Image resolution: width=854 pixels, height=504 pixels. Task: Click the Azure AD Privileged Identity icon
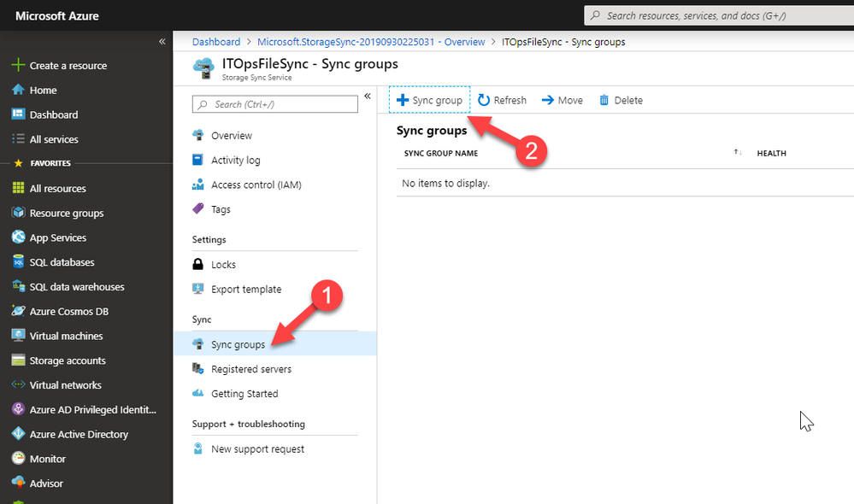(x=18, y=408)
